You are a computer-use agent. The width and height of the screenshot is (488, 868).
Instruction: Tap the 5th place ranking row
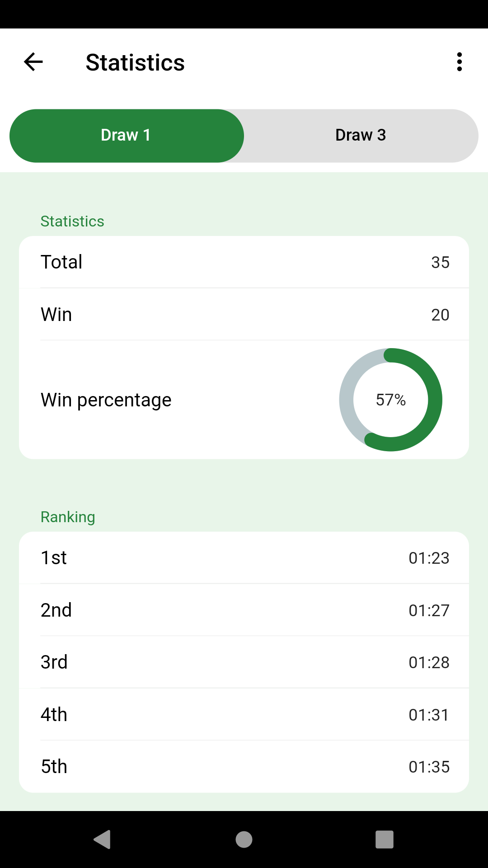click(x=244, y=767)
